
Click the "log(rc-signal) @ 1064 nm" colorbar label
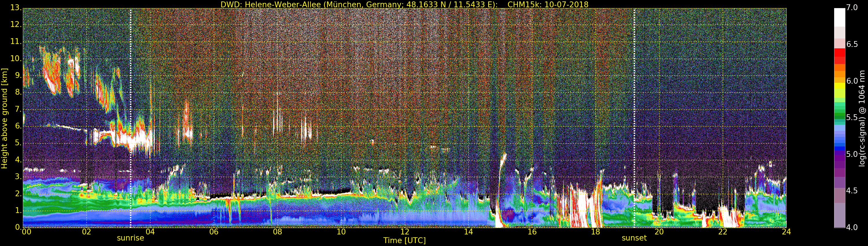pos(862,118)
